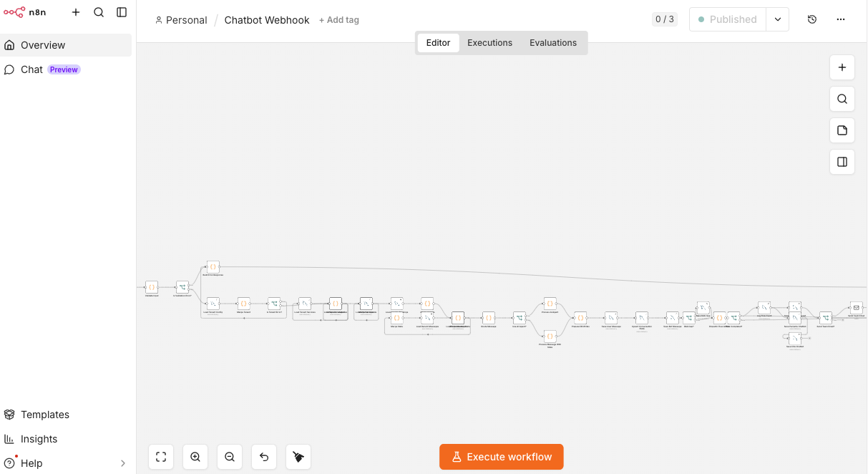This screenshot has width=868, height=474.
Task: Select the Validate Input code node
Action: [152, 287]
